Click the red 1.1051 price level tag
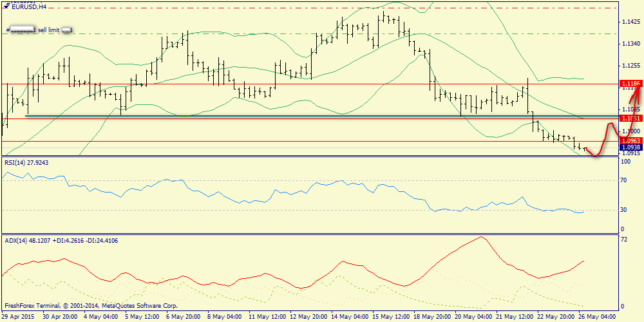This screenshot has height=322, width=644. click(630, 118)
